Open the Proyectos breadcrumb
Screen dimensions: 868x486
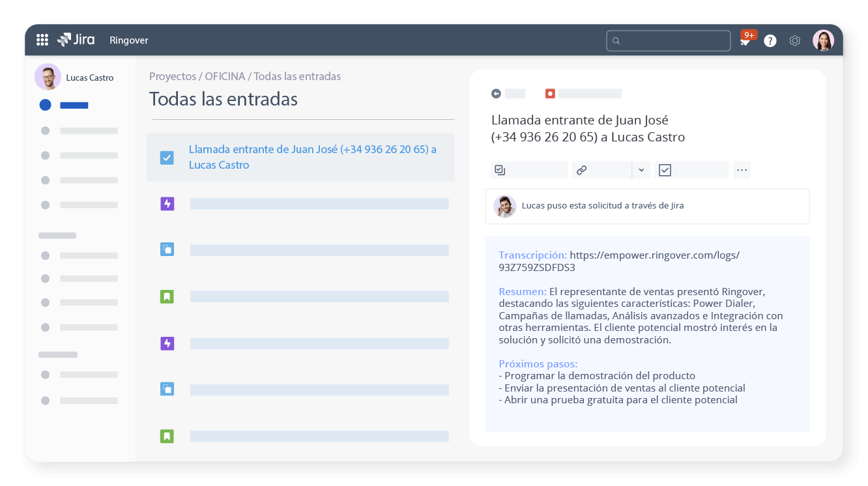coord(172,76)
